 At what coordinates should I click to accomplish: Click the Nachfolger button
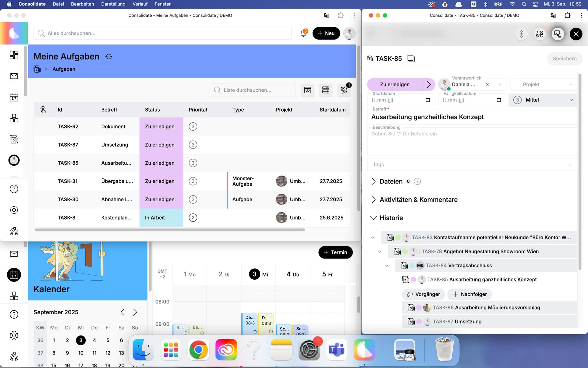(469, 294)
